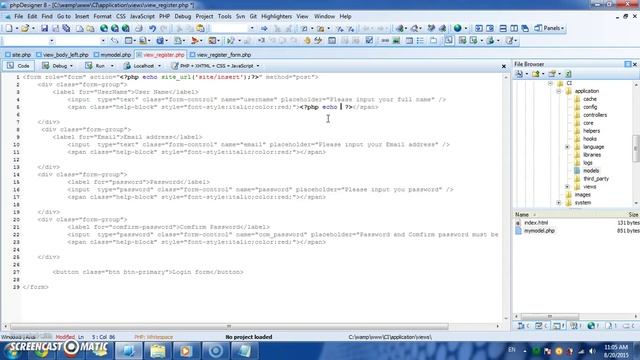Open the PHP menu

point(164,16)
